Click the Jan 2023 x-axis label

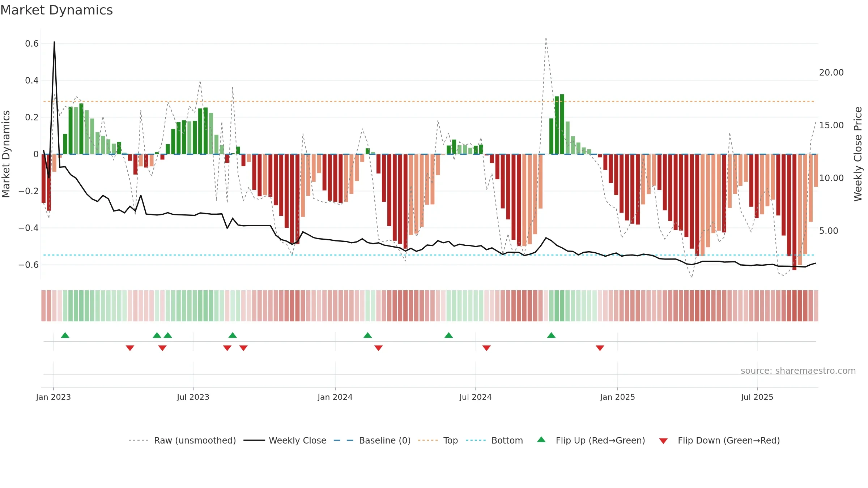click(x=54, y=397)
